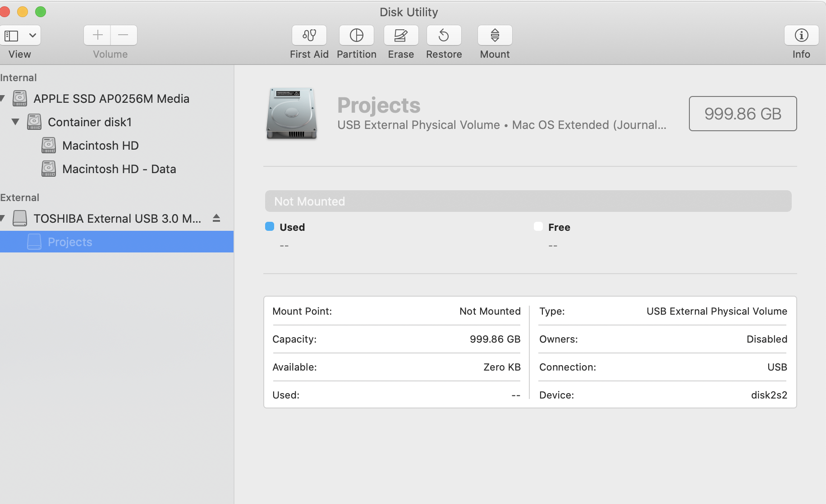826x504 pixels.
Task: Select Macintosh HD in sidebar
Action: tap(100, 146)
